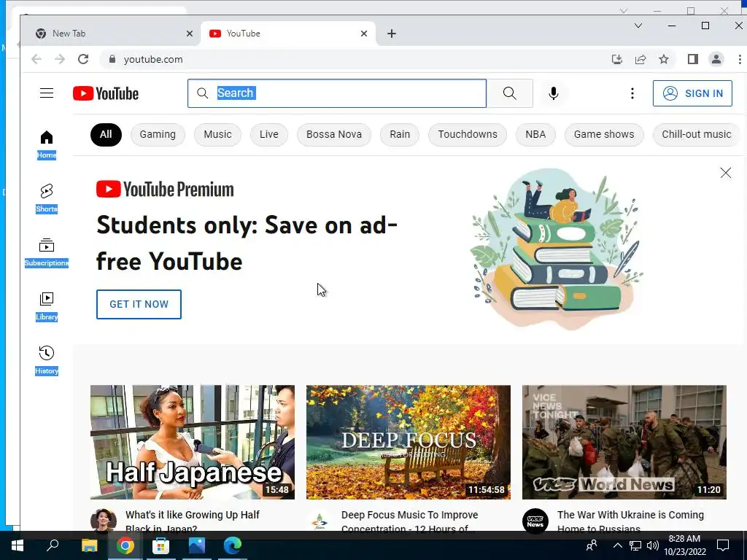Screen dimensions: 747x560
Task: Go forward in Chrome
Action: pos(60,59)
